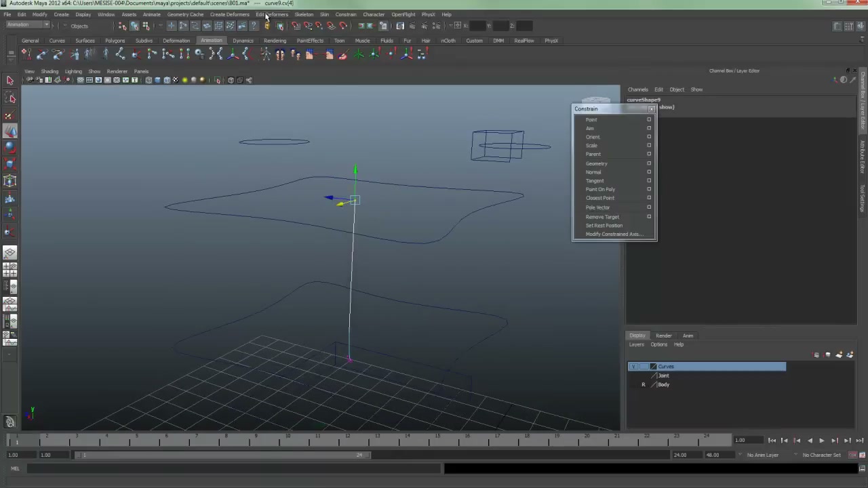Image resolution: width=868 pixels, height=488 pixels.
Task: Activate the Scale tool cube icon
Action: click(x=10, y=165)
